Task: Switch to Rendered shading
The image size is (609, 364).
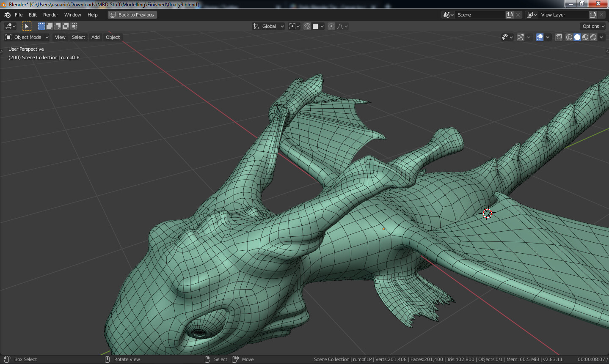Action: tap(593, 37)
